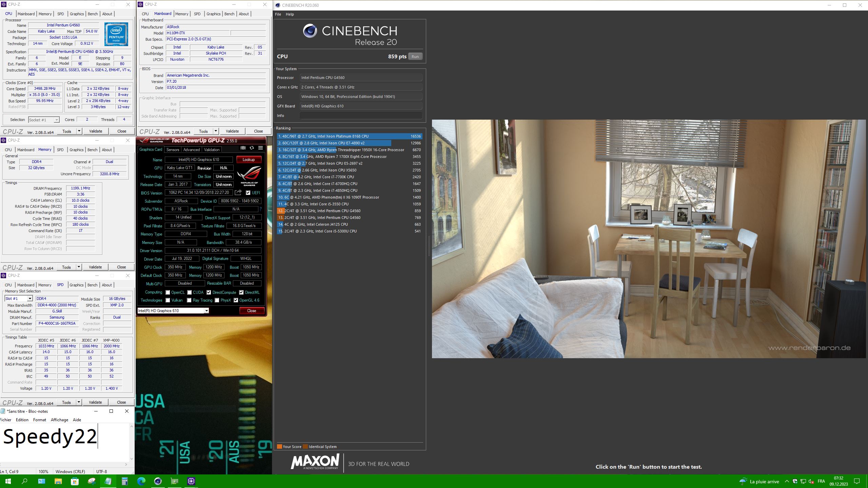Open Calculator from the taskbar
The width and height of the screenshot is (868, 488).
(124, 481)
